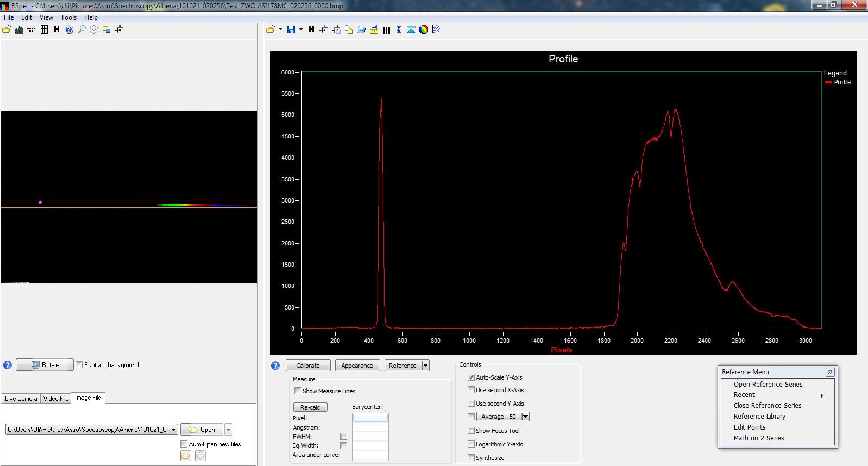Click the rainbow color wheel icon
The width and height of the screenshot is (868, 466).
click(424, 29)
